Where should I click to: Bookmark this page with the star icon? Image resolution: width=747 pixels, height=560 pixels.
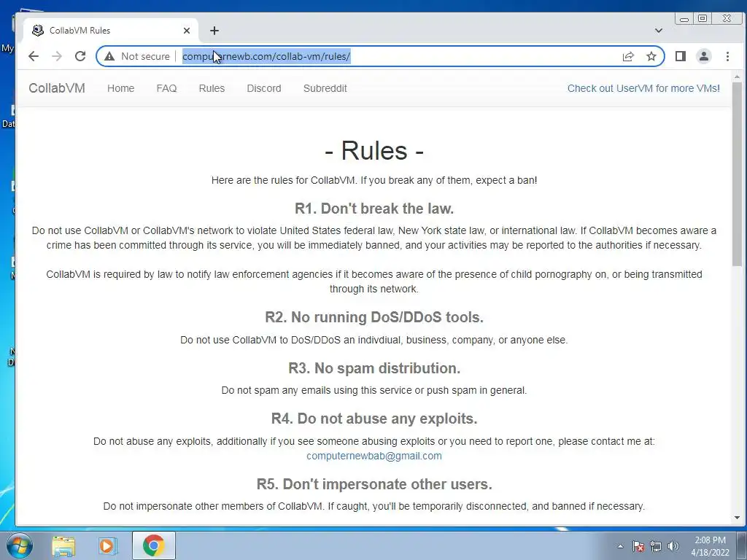tap(651, 56)
